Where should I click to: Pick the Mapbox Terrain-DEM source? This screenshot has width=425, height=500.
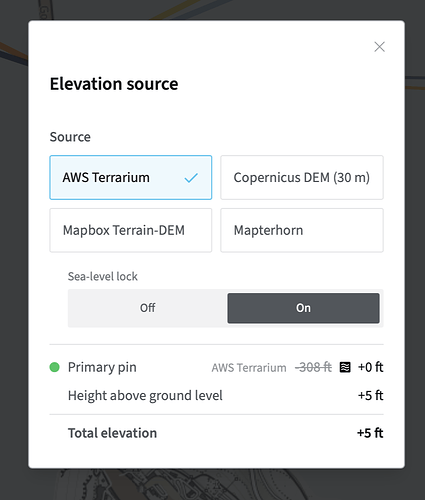point(131,230)
